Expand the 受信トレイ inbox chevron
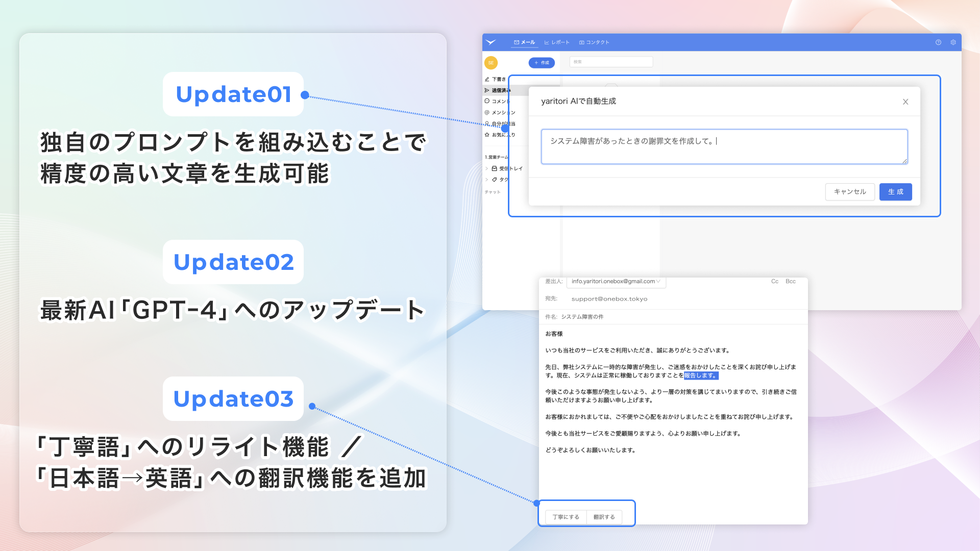Screen dimensions: 980x551 click(486, 168)
